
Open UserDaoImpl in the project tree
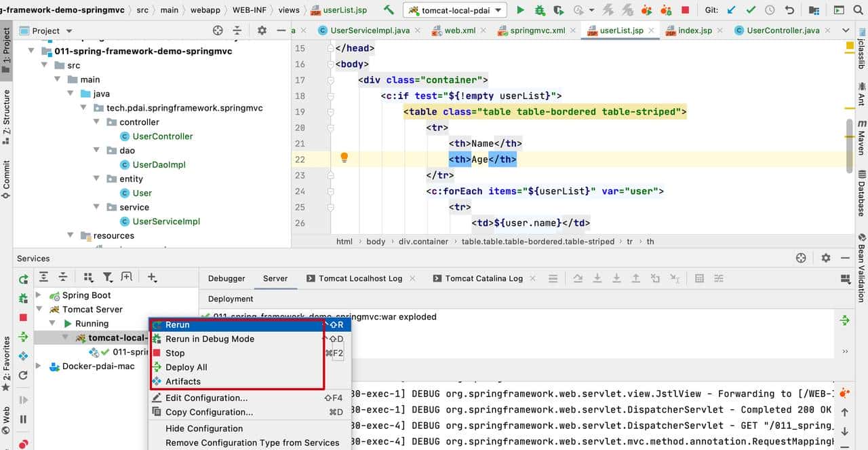[159, 165]
